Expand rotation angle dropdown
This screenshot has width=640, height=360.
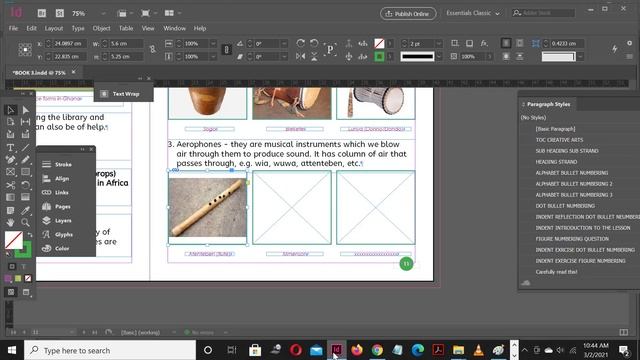pyautogui.click(x=284, y=43)
